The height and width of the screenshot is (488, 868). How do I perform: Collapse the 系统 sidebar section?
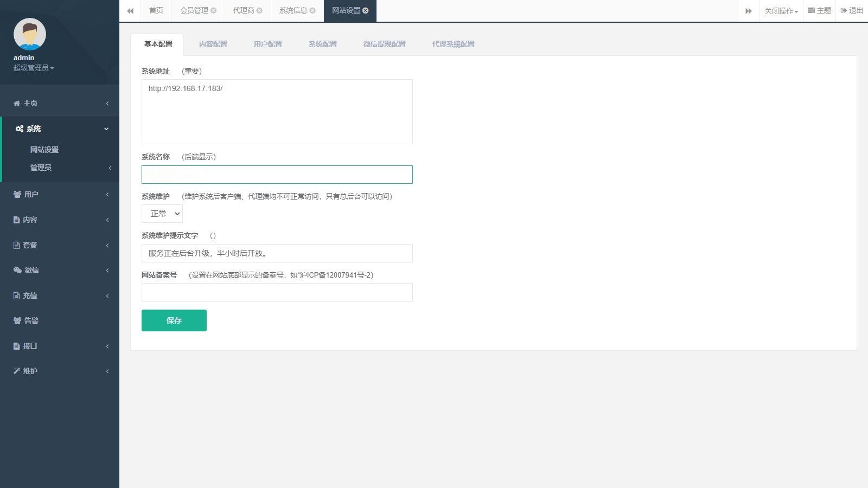pos(60,129)
